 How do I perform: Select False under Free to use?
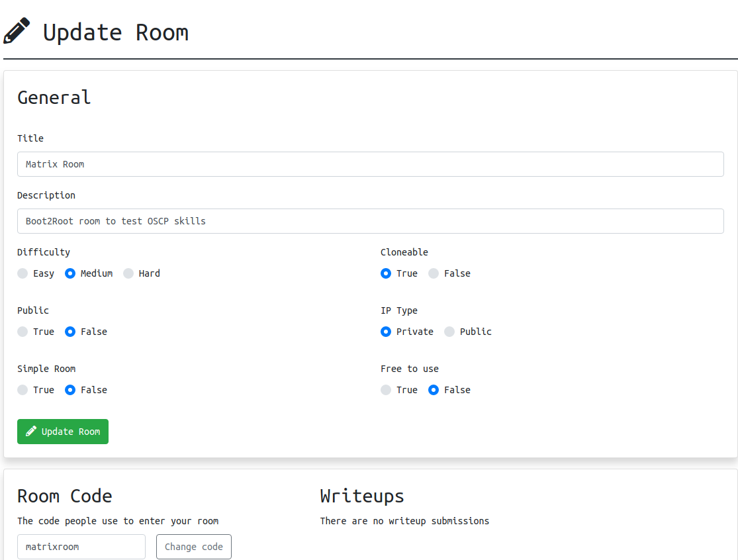pyautogui.click(x=434, y=390)
